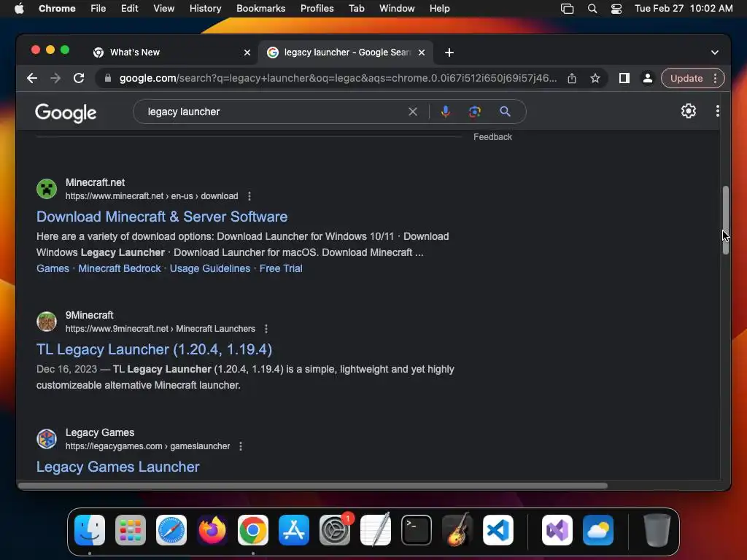The image size is (747, 560).
Task: Open Google page three-dot menu
Action: pyautogui.click(x=718, y=111)
